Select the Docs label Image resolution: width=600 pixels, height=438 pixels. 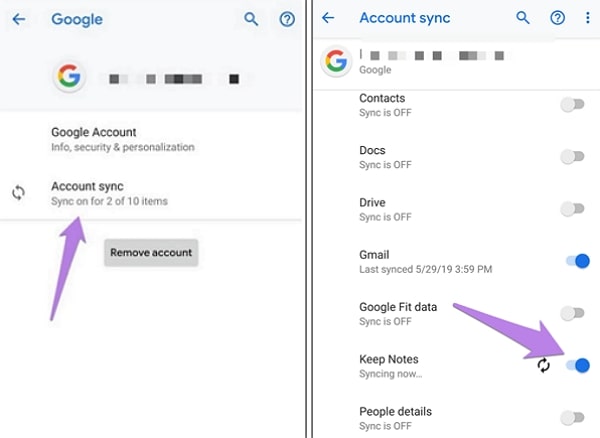coord(372,150)
